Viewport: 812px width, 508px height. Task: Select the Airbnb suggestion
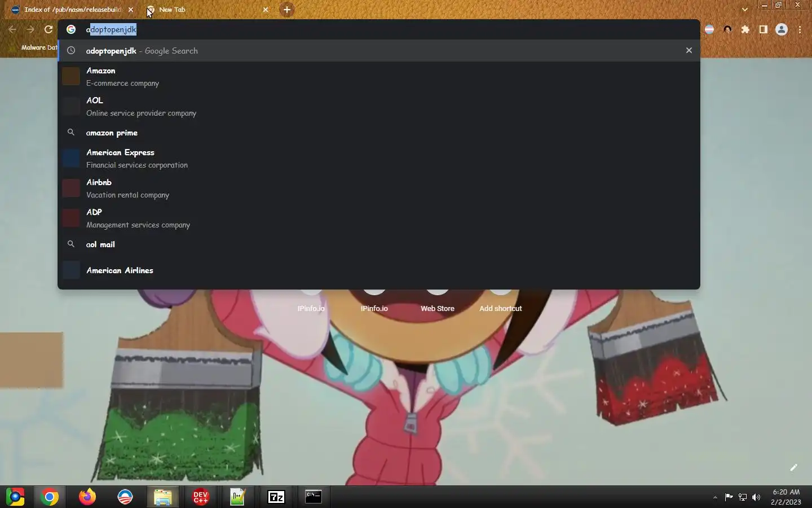tap(379, 188)
